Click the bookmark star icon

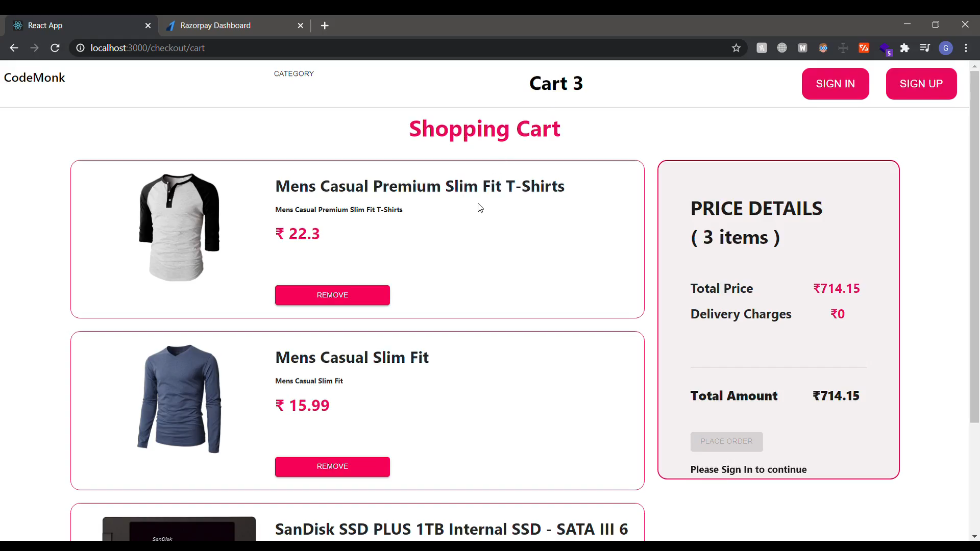(x=737, y=48)
